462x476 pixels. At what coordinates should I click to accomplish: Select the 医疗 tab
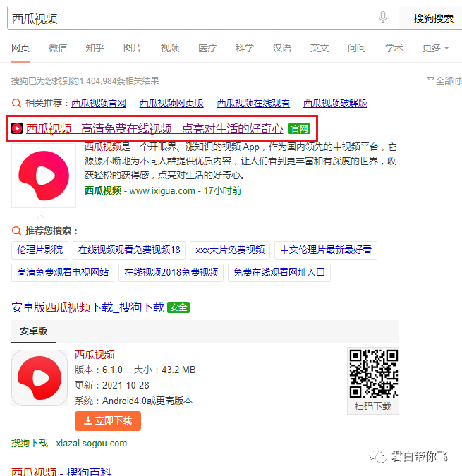(207, 48)
